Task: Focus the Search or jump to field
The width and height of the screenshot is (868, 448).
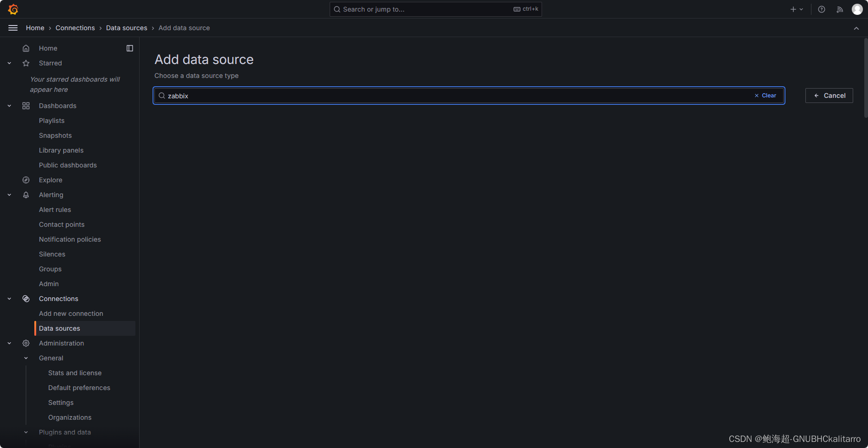Action: point(435,9)
